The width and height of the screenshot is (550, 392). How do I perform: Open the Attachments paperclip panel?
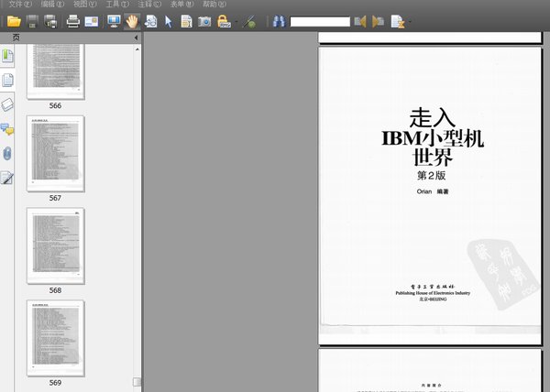coord(7,153)
